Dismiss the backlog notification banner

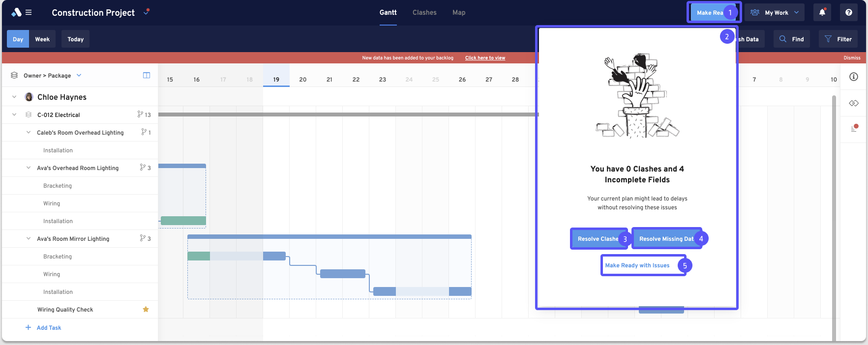tap(852, 58)
